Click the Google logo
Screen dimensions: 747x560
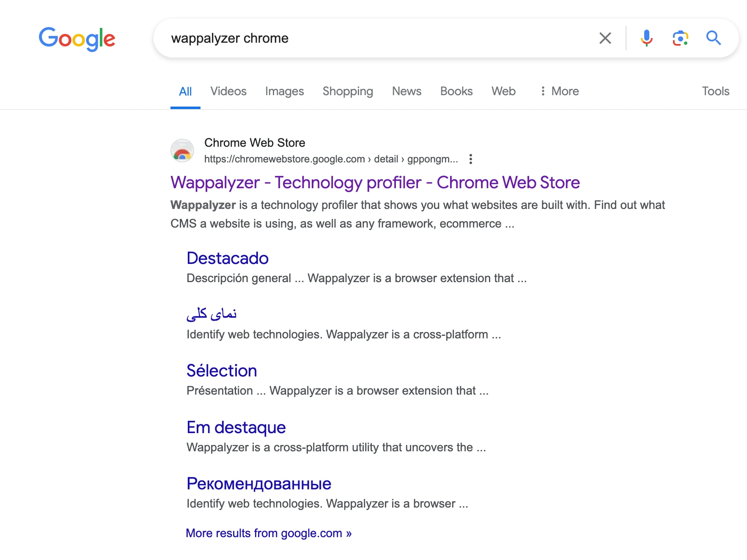coord(77,38)
